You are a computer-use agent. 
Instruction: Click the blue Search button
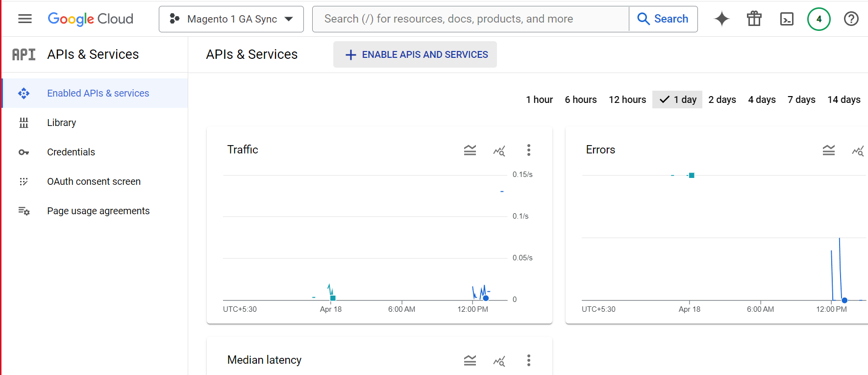pos(663,19)
